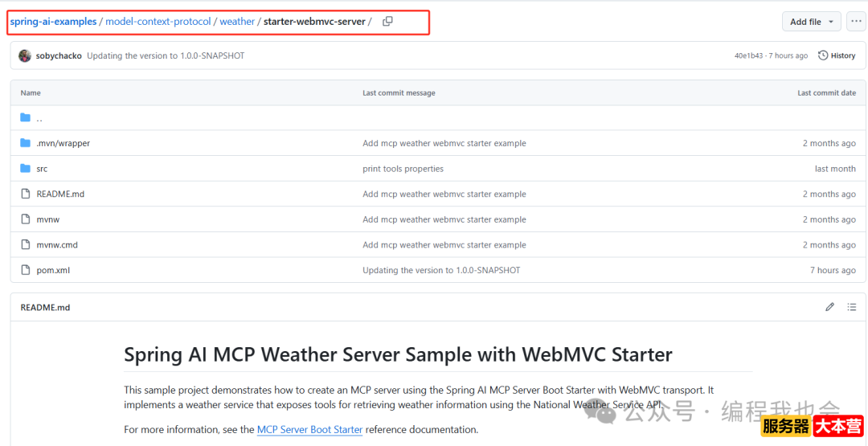The width and height of the screenshot is (868, 446).
Task: Click the Last commit message column header
Action: click(399, 93)
